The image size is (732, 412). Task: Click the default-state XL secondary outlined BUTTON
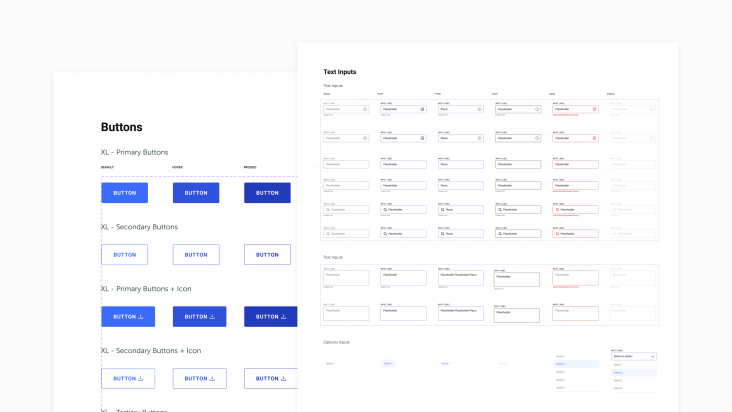[x=125, y=255]
